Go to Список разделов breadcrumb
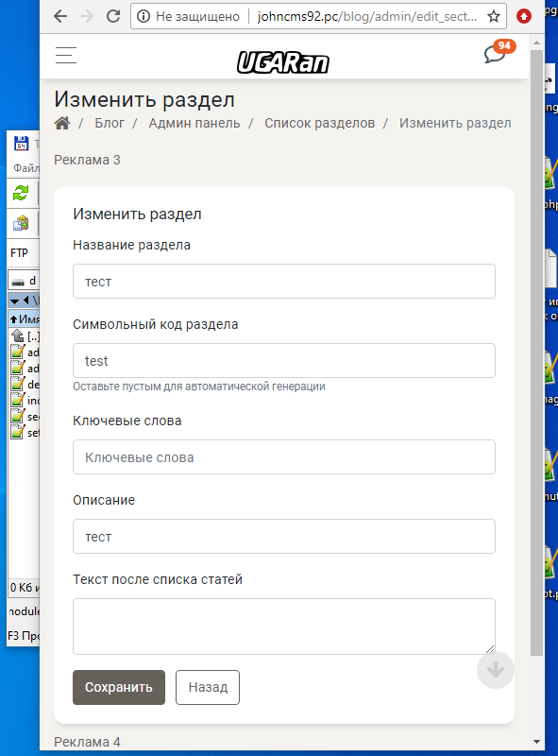 click(319, 124)
